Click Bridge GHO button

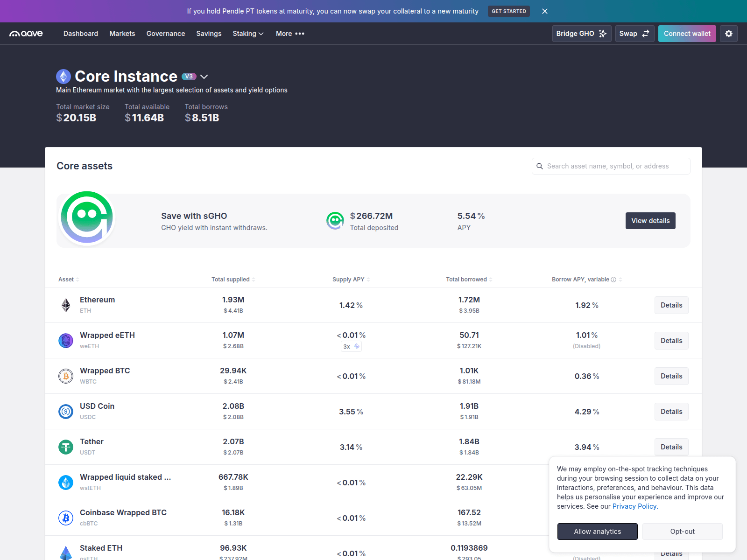click(x=582, y=34)
